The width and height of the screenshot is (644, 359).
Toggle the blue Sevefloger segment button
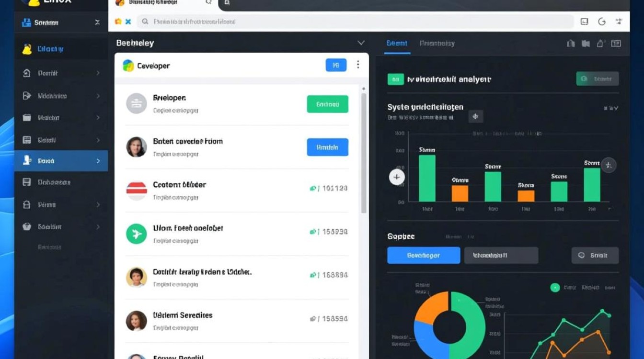424,256
